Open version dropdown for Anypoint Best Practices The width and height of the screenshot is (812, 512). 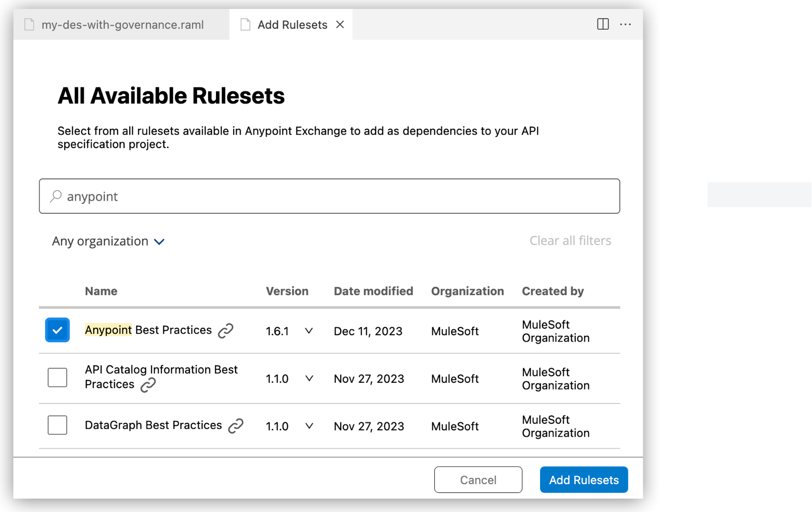309,331
